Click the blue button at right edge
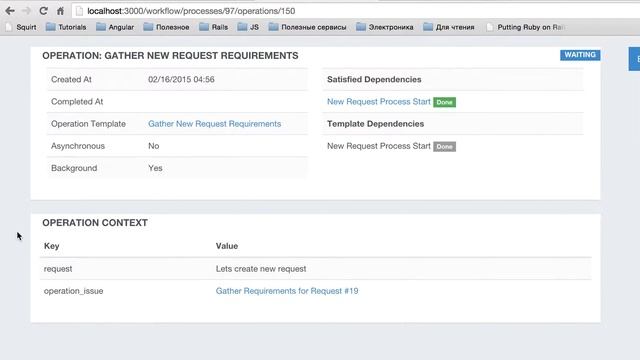This screenshot has width=640, height=360. (x=635, y=59)
